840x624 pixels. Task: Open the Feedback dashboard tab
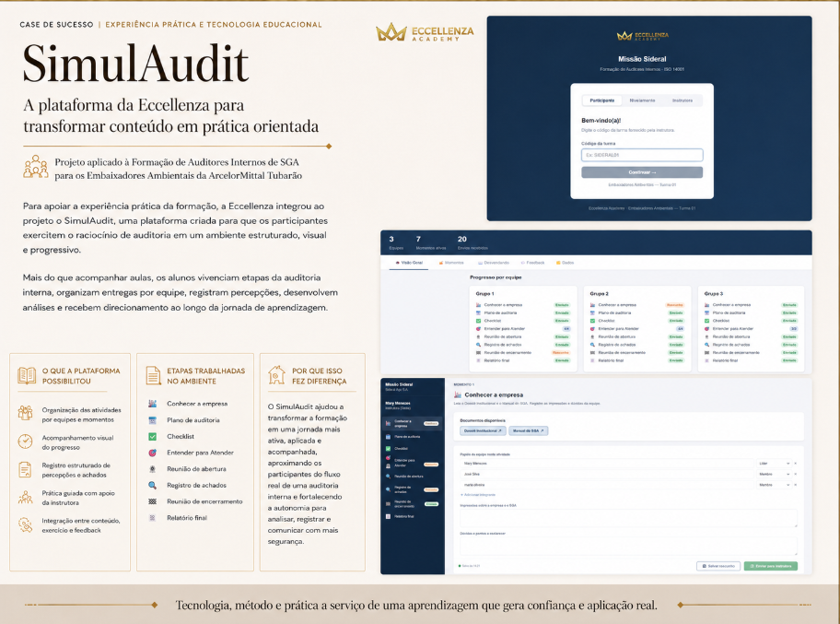[532, 263]
